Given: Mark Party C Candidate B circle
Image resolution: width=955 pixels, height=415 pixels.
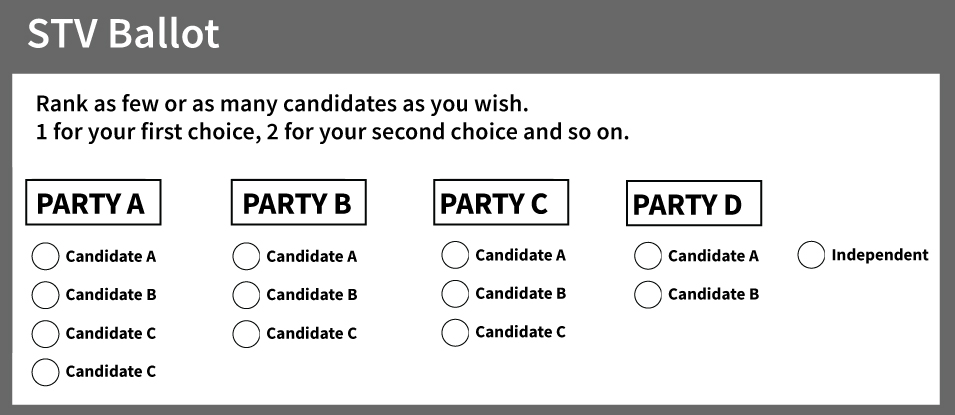Looking at the screenshot, I should tap(455, 294).
